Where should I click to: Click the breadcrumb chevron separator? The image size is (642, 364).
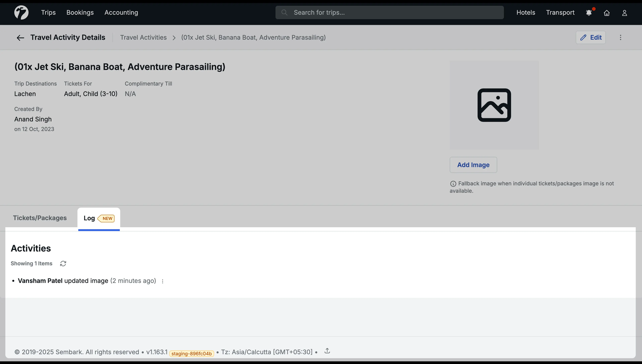point(174,38)
